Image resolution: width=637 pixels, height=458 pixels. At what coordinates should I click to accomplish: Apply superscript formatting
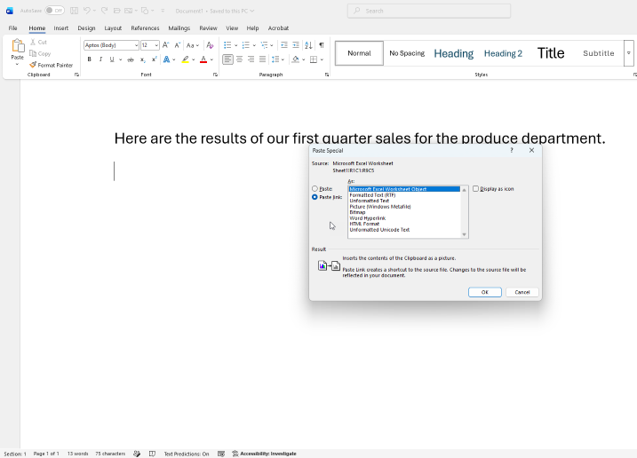coord(154,60)
